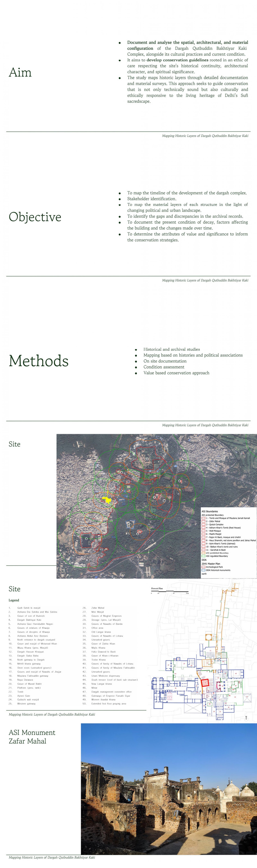Click "Historical and archival studies" bullet
The image size is (257, 868).
(171, 349)
